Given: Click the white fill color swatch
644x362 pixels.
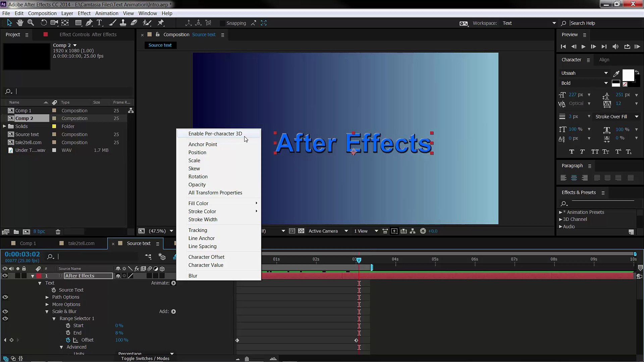Looking at the screenshot, I should tap(628, 75).
